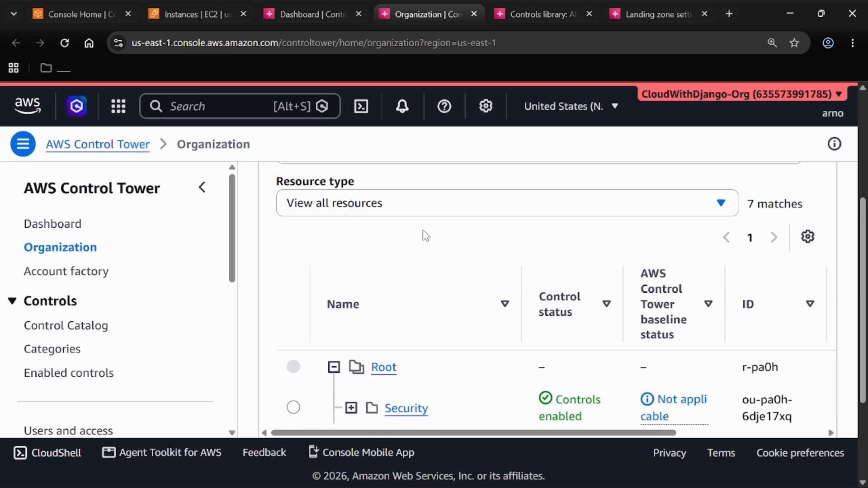Open Account factory in the sidebar
868x488 pixels.
tap(66, 271)
